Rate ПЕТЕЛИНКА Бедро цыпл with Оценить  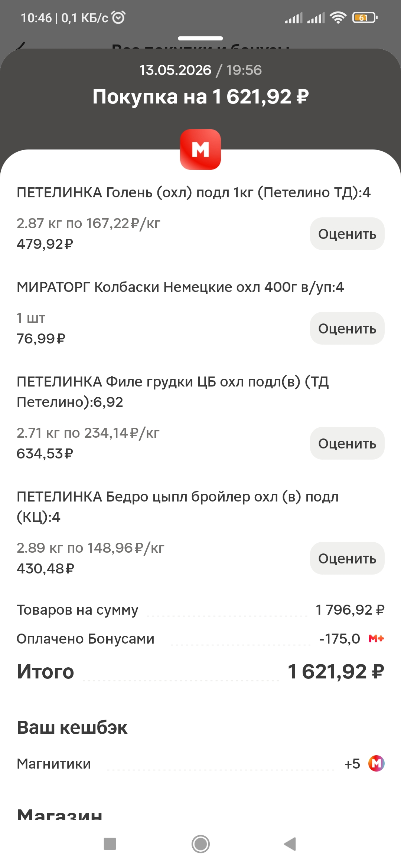point(347,558)
